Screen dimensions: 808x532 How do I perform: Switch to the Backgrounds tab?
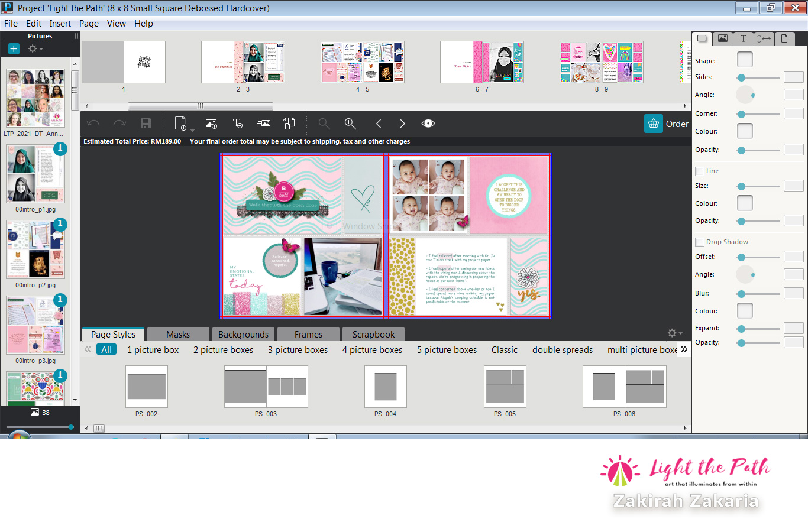point(243,334)
